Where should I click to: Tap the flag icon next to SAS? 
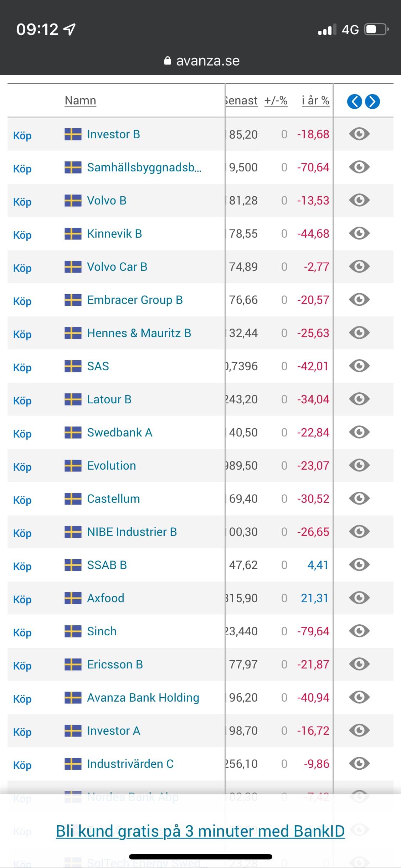pos(73,366)
